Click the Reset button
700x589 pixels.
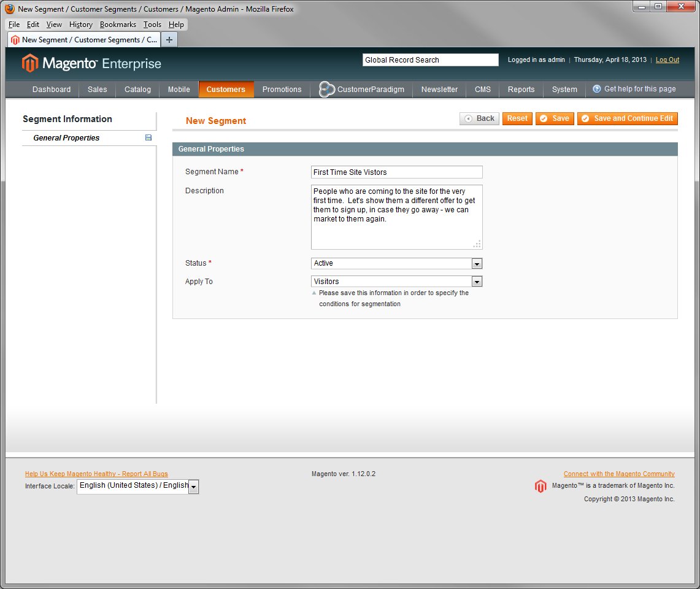(x=517, y=118)
